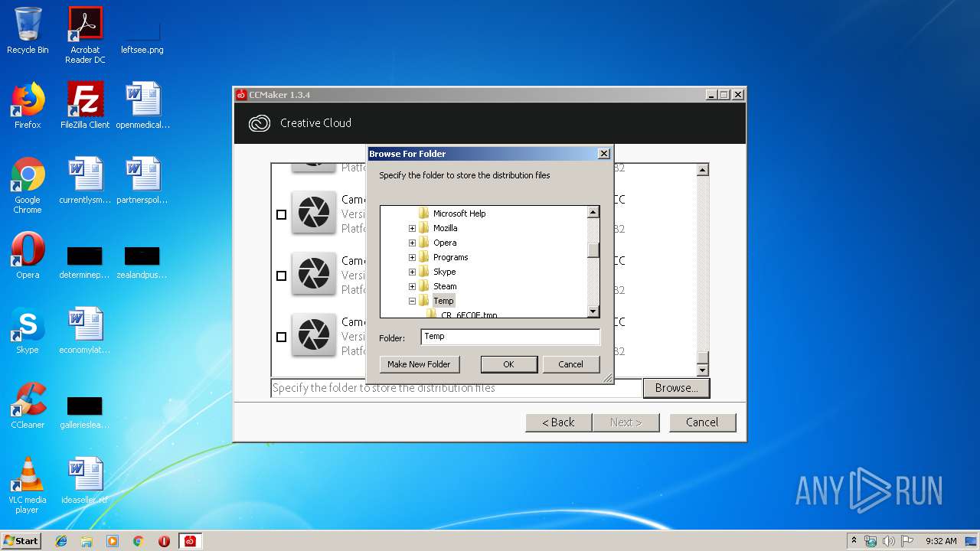Screen dimensions: 980x551
Task: Tick the first Camera Raw checkbox
Action: coord(281,214)
